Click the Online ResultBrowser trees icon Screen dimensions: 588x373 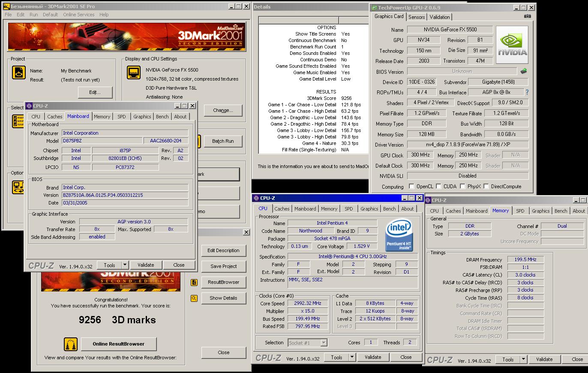click(x=71, y=344)
